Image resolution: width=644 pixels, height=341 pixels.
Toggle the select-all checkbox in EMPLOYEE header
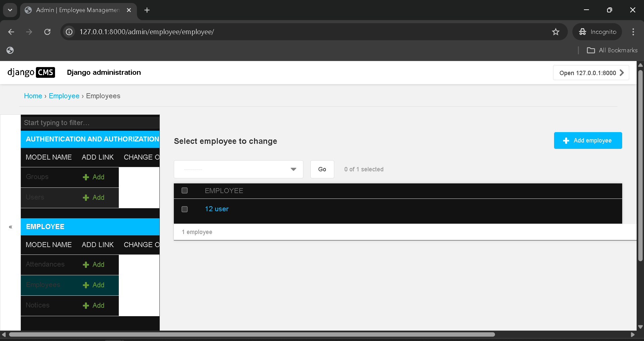pyautogui.click(x=185, y=191)
